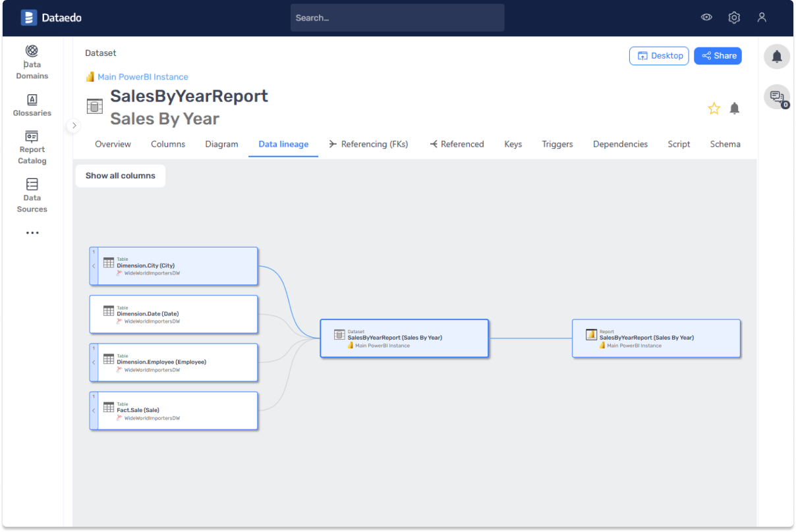Open Glossaries in the sidebar
The image size is (796, 532).
pyautogui.click(x=32, y=105)
